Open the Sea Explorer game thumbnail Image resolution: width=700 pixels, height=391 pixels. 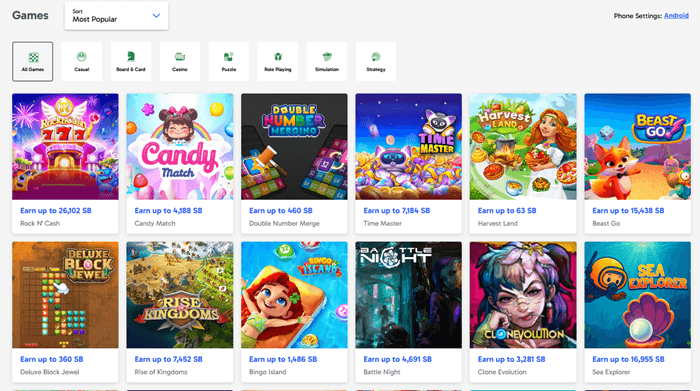(x=638, y=295)
